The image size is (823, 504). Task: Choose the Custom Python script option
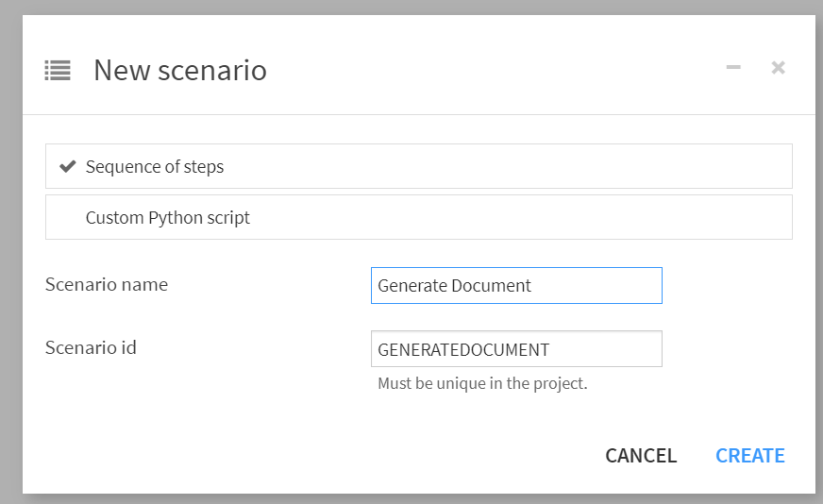[x=168, y=218]
